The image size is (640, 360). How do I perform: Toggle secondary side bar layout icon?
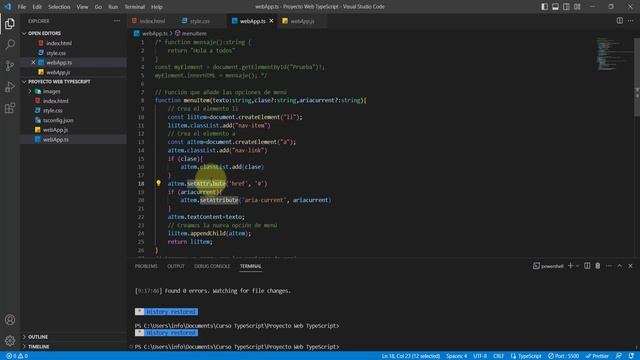[566, 7]
